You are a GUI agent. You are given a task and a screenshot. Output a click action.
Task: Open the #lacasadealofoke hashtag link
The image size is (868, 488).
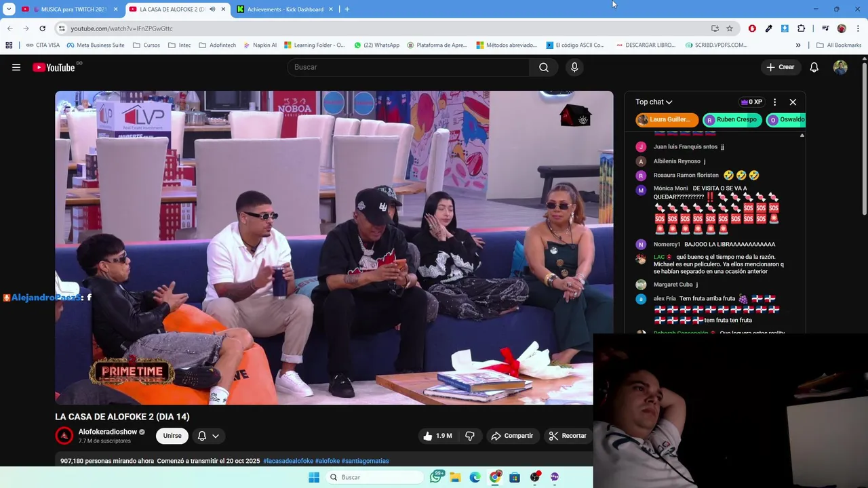(288, 461)
